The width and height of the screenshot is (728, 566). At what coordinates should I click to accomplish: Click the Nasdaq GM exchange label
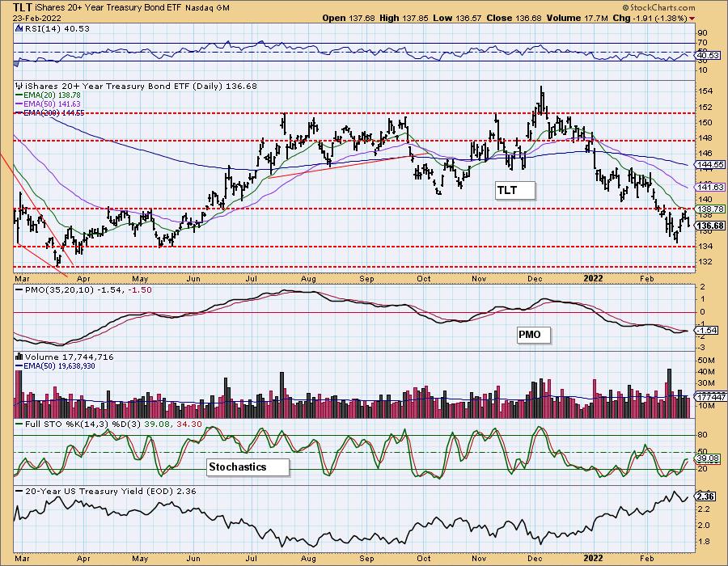point(208,8)
